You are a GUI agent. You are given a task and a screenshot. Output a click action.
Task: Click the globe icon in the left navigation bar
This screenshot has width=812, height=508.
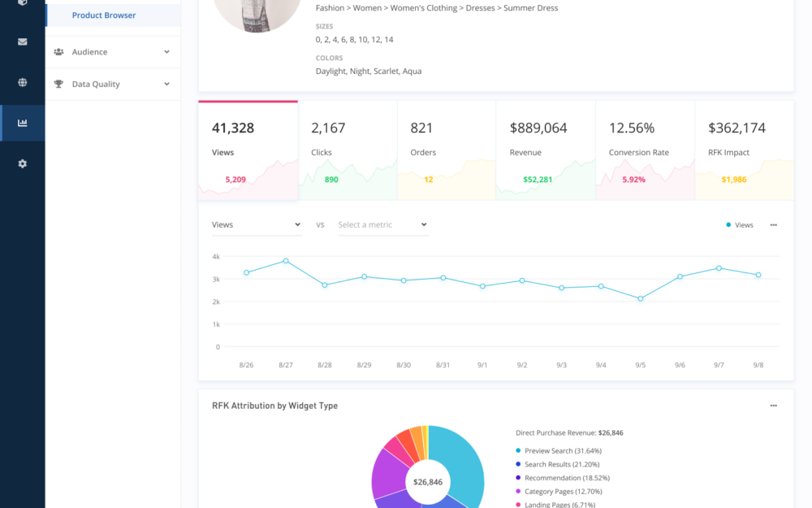click(22, 82)
